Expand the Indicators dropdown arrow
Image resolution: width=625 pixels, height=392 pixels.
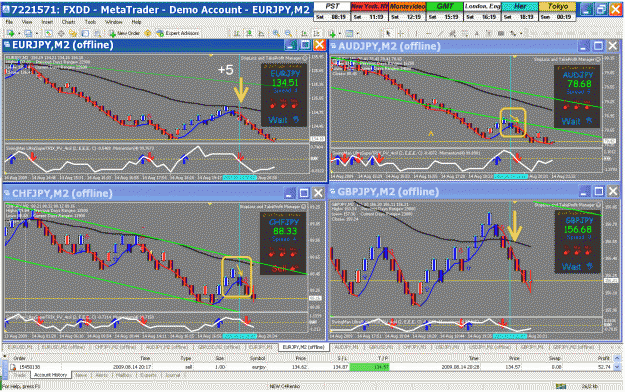pos(340,33)
